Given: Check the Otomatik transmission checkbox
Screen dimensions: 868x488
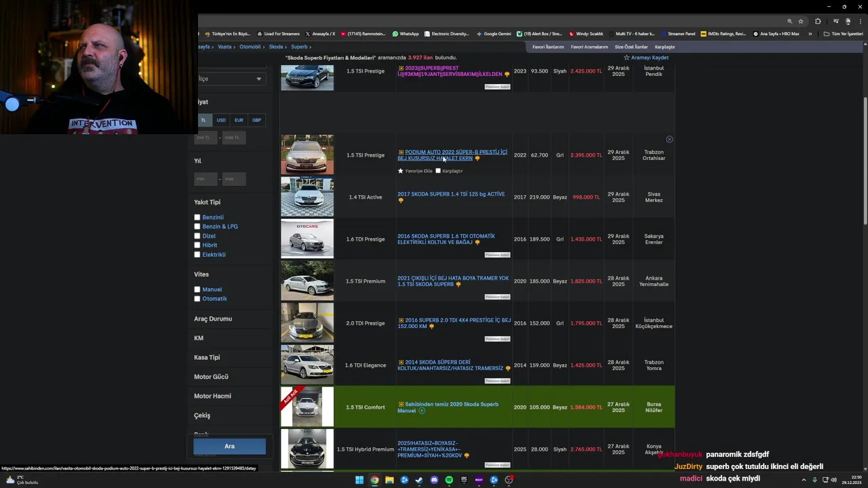Looking at the screenshot, I should (x=197, y=299).
